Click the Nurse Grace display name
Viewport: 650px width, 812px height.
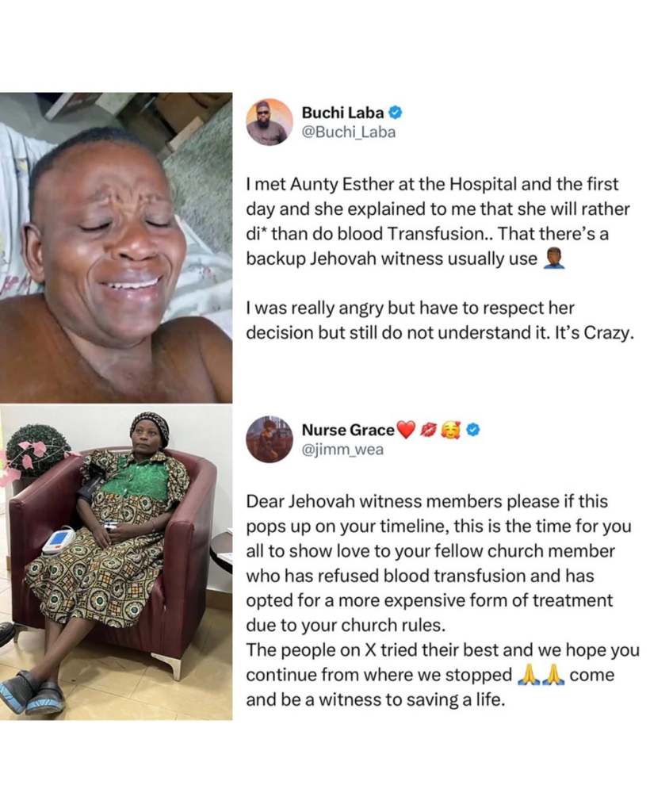(x=348, y=430)
